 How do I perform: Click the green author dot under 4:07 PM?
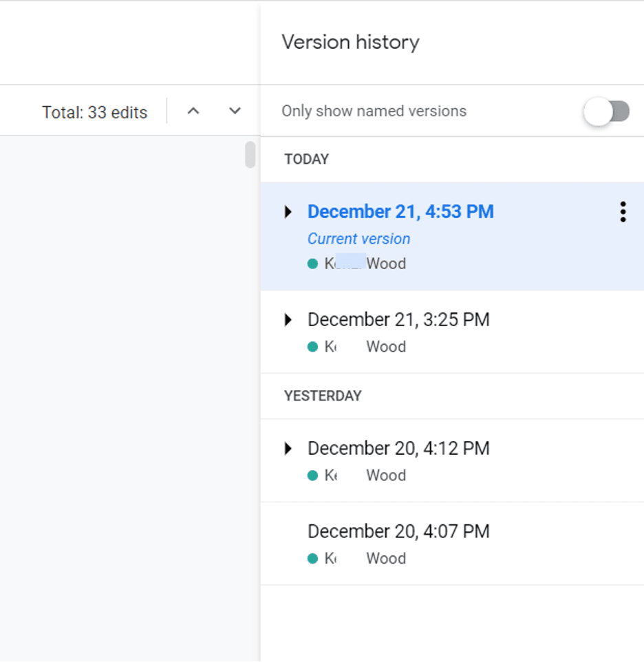(313, 559)
